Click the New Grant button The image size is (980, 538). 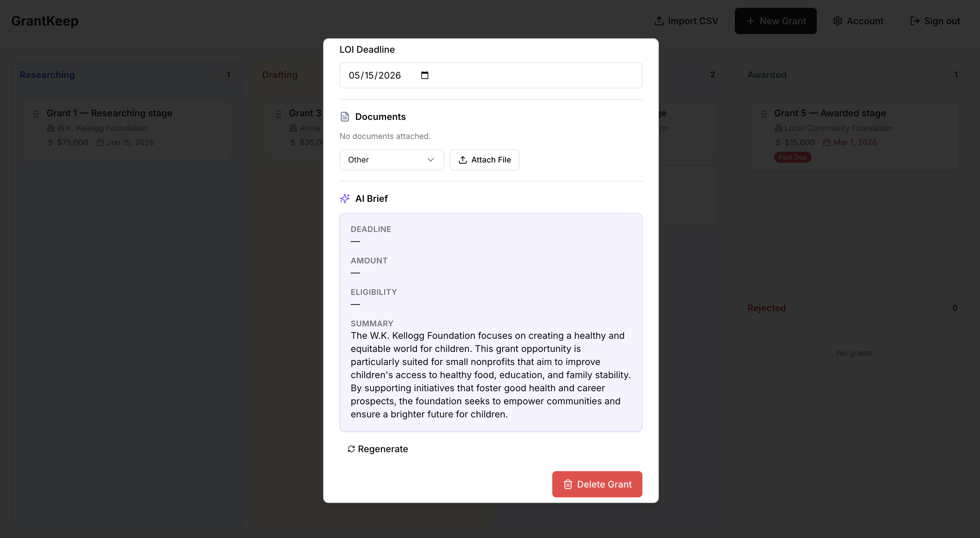pyautogui.click(x=775, y=21)
